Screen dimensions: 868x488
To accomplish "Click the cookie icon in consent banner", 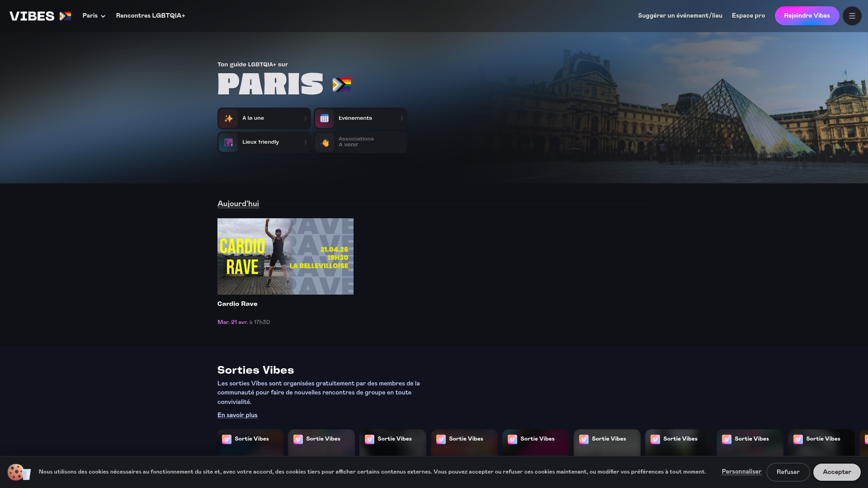I will (x=19, y=472).
